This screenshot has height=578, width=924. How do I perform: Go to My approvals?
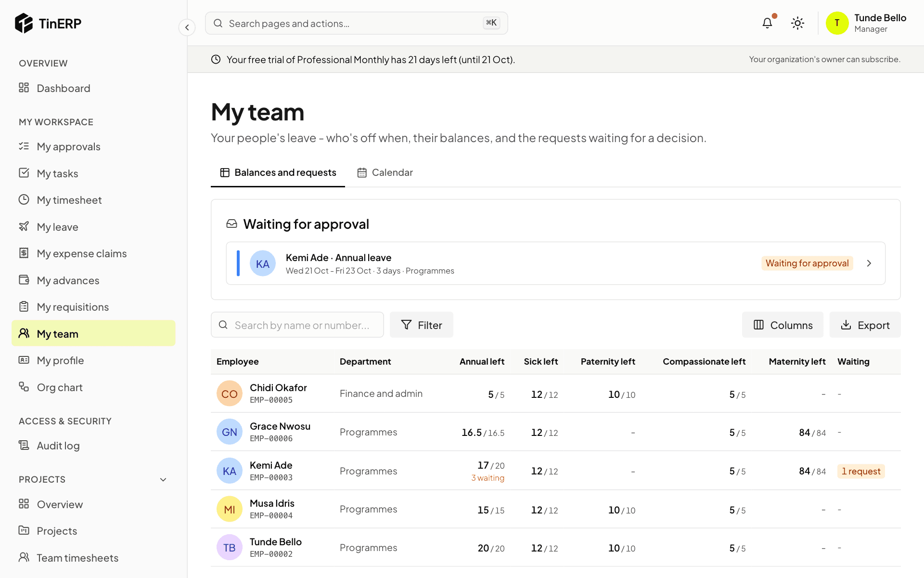[93, 146]
